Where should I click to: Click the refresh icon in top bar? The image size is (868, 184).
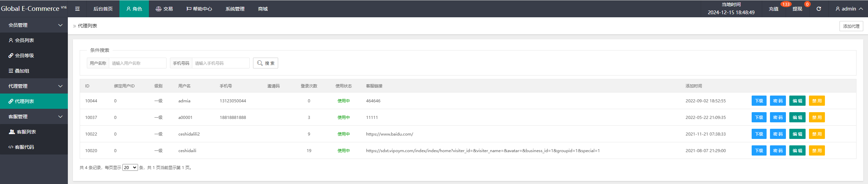818,9
